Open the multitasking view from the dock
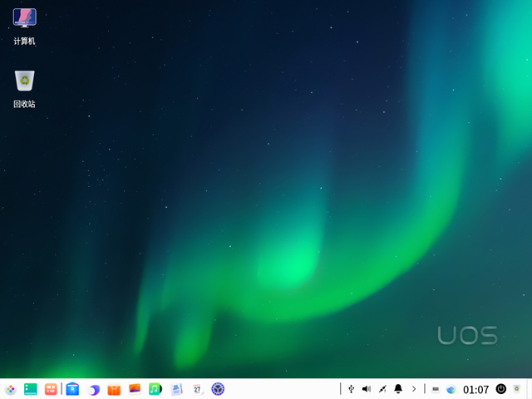 coord(51,389)
